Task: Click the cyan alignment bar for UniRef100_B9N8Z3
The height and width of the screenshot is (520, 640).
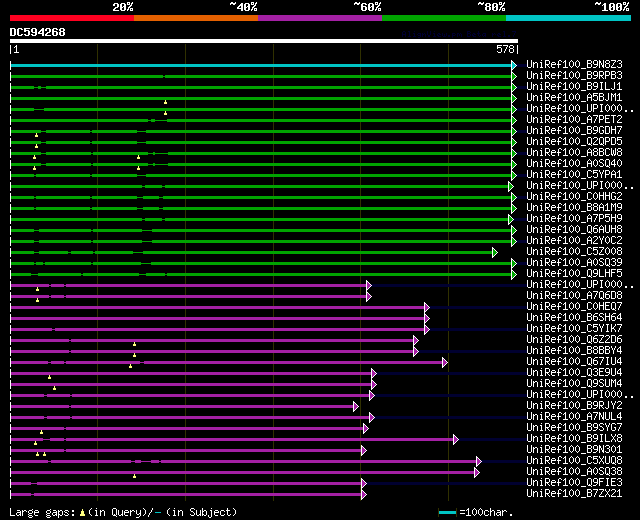Action: 261,65
